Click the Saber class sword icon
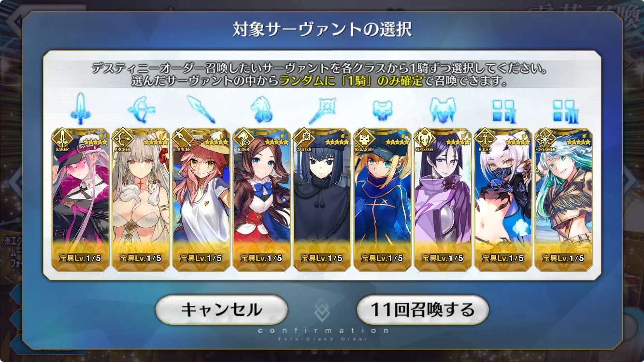Screen dimensions: 644x362 80,109
